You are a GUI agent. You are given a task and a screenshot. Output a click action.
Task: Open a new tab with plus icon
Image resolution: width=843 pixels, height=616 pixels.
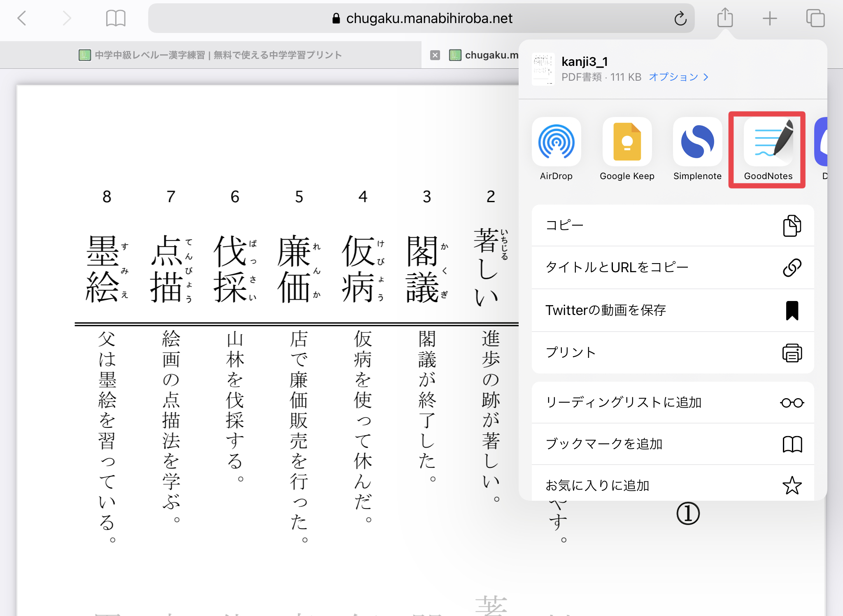(769, 18)
